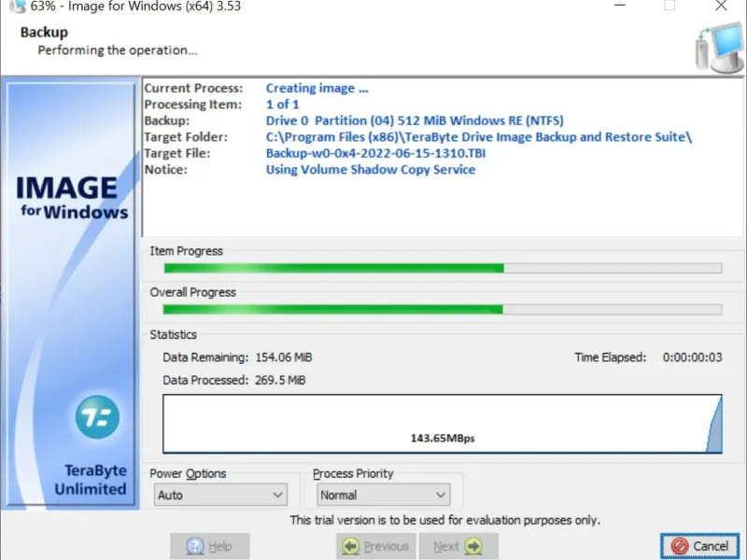Click the green left arrow on Previous
This screenshot has width=747, height=560.
[x=351, y=546]
